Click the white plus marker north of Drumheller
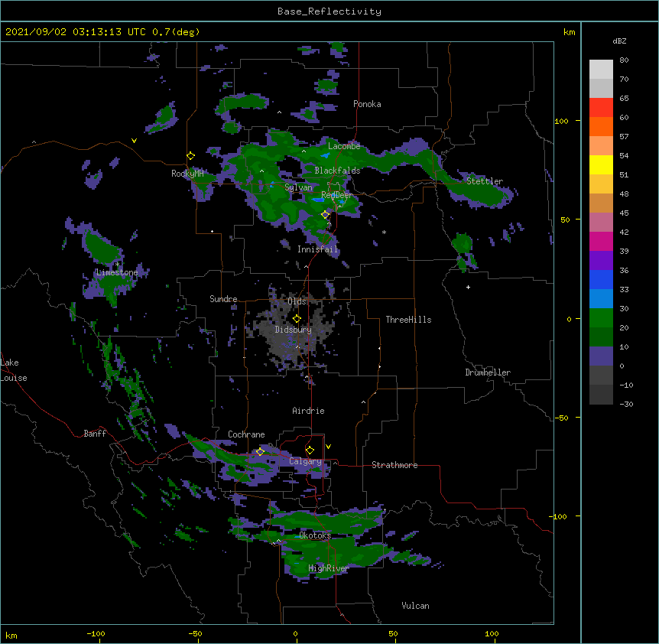The image size is (659, 644). [468, 287]
